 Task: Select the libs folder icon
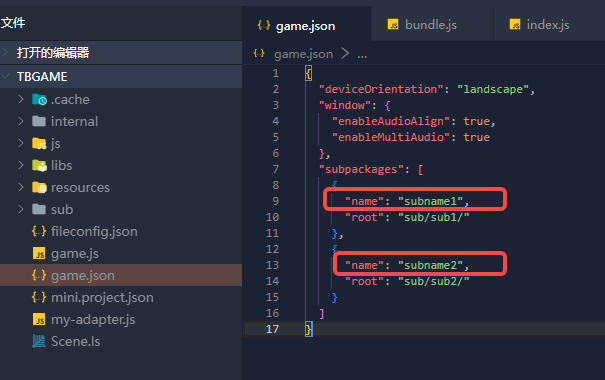pyautogui.click(x=39, y=166)
